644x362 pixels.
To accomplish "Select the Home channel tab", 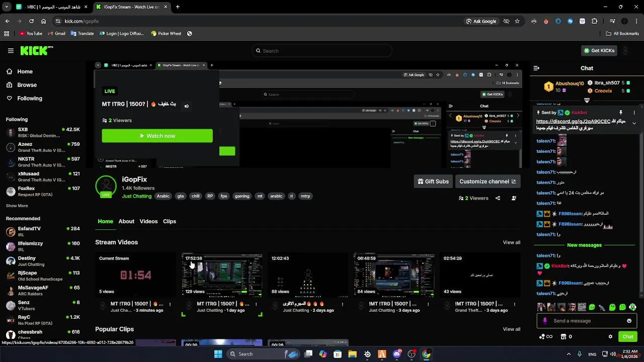I will (105, 221).
